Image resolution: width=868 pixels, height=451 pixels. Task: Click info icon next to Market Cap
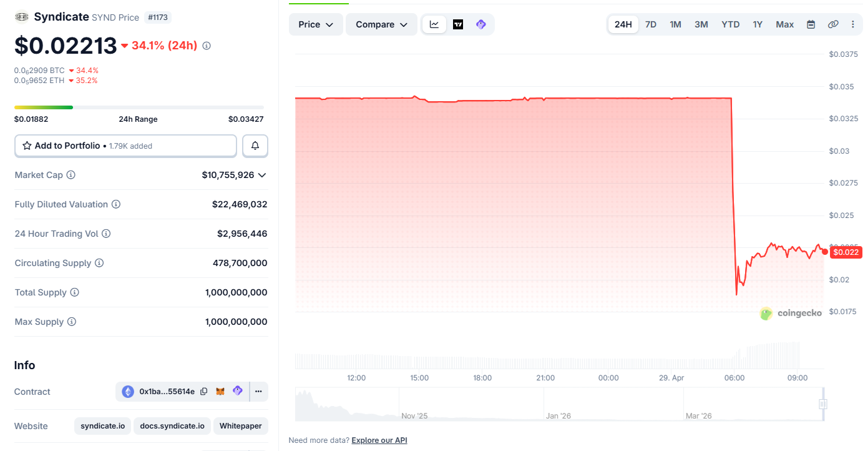click(71, 175)
